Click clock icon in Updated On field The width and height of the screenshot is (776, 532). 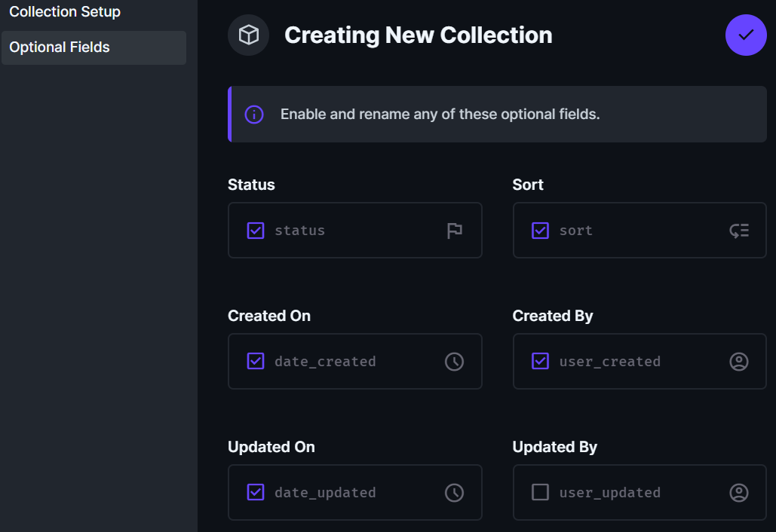(x=454, y=493)
